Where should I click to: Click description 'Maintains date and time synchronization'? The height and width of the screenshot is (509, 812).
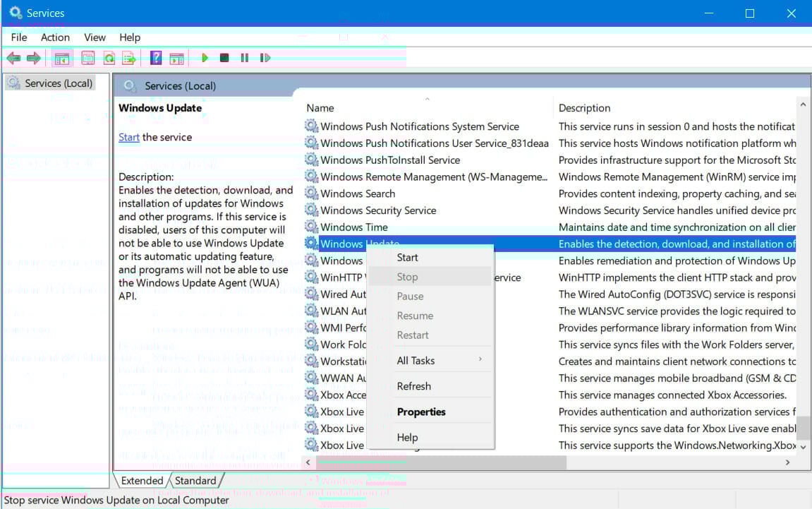point(677,227)
